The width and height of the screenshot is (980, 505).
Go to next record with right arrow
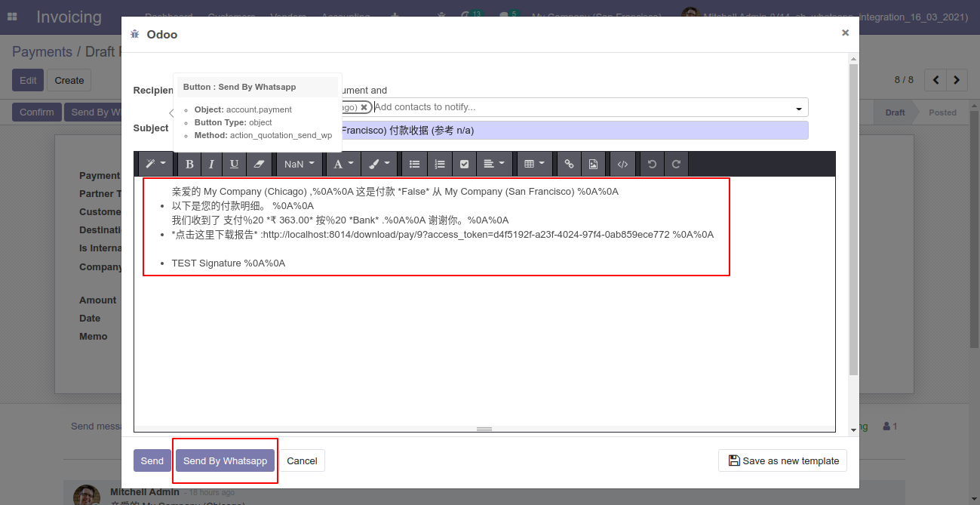click(957, 79)
